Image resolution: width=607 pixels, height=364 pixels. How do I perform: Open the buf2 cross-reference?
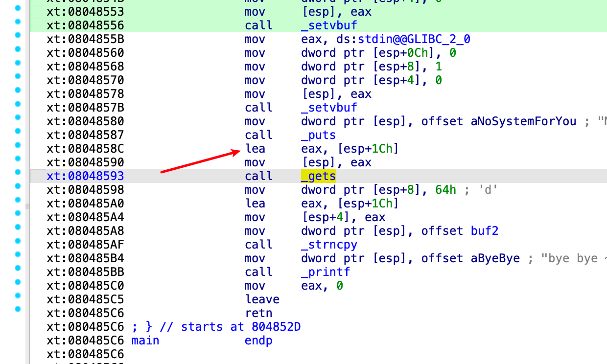pos(484,230)
